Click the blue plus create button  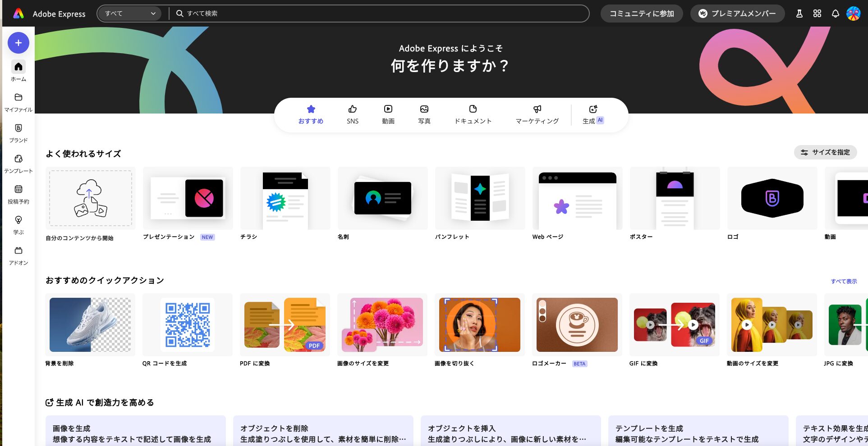tap(18, 43)
